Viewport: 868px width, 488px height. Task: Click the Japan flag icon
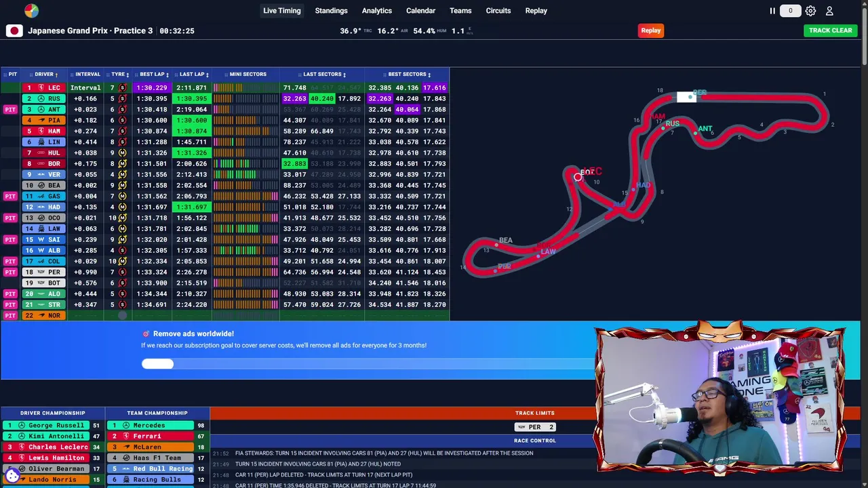tap(14, 30)
